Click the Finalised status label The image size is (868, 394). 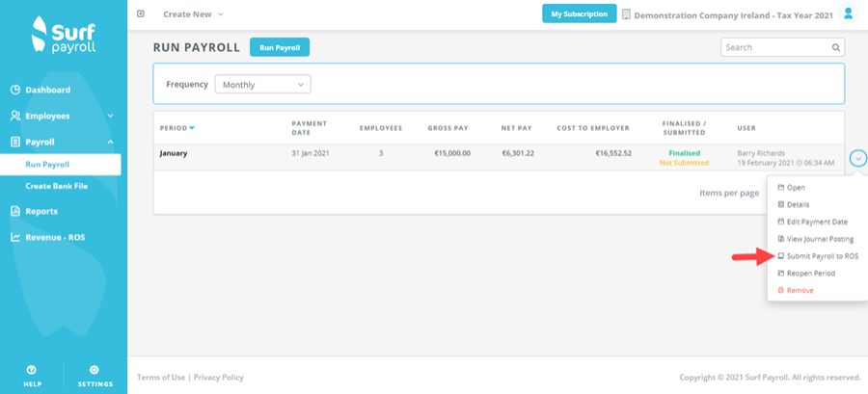[684, 153]
